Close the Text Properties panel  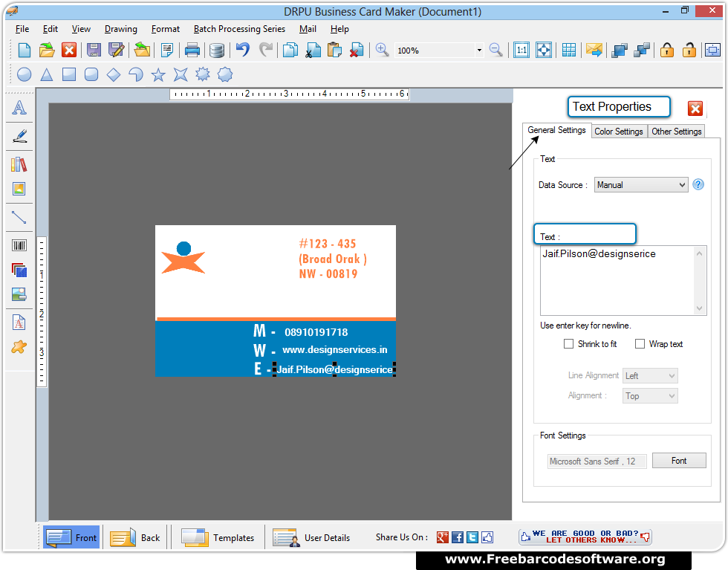pyautogui.click(x=695, y=109)
